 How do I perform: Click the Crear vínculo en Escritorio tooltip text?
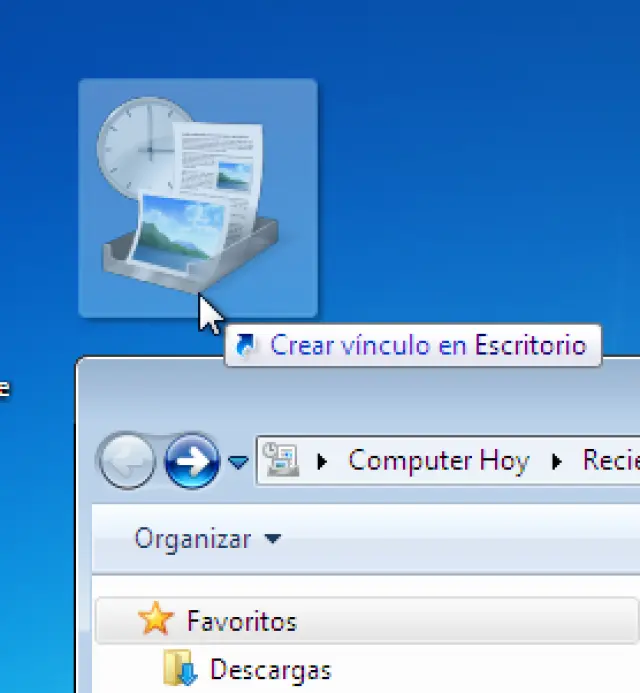[428, 346]
